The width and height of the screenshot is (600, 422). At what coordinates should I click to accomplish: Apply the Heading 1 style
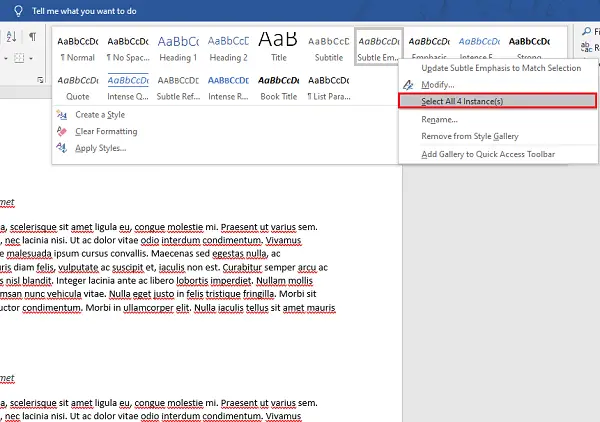pyautogui.click(x=178, y=48)
